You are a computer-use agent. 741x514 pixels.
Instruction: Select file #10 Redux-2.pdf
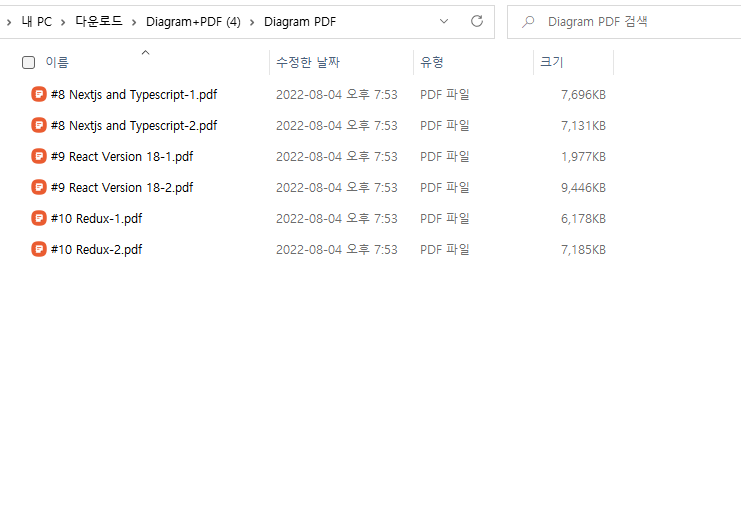coord(96,249)
